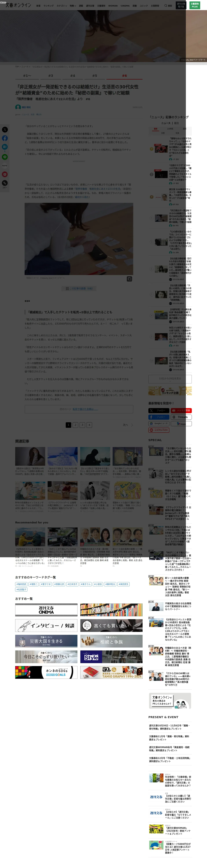
Task: Open the #亀和田武 keyword tag
Action: click(21, 584)
